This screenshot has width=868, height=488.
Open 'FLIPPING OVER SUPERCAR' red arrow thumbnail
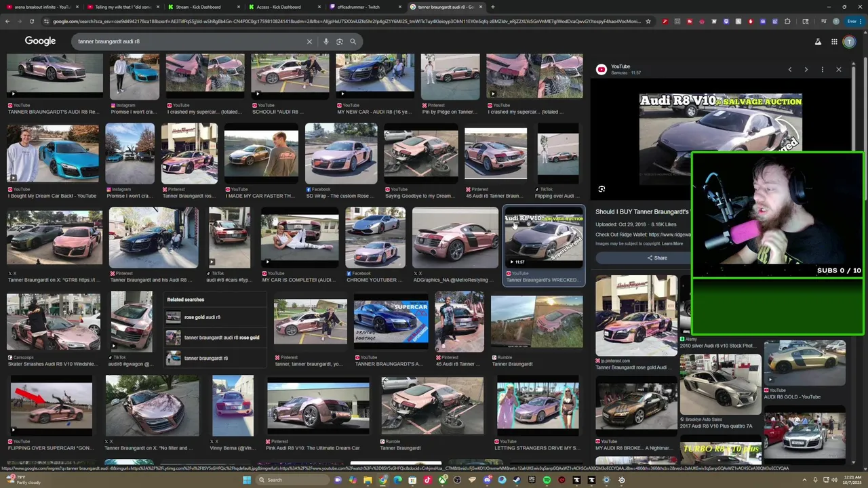pyautogui.click(x=52, y=405)
